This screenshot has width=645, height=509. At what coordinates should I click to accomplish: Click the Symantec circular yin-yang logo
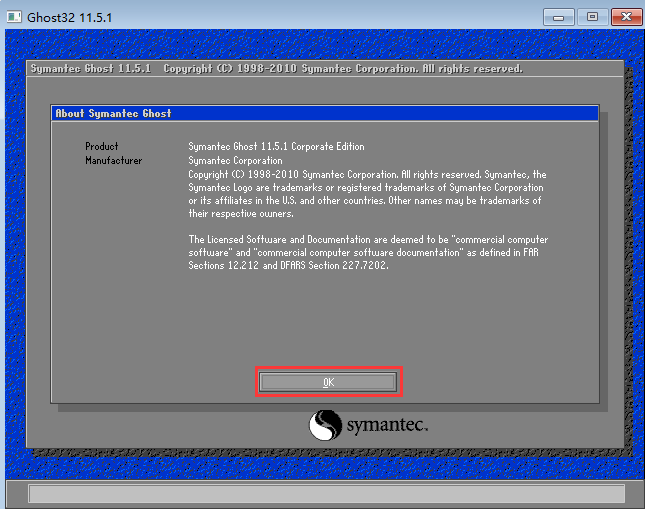[326, 426]
